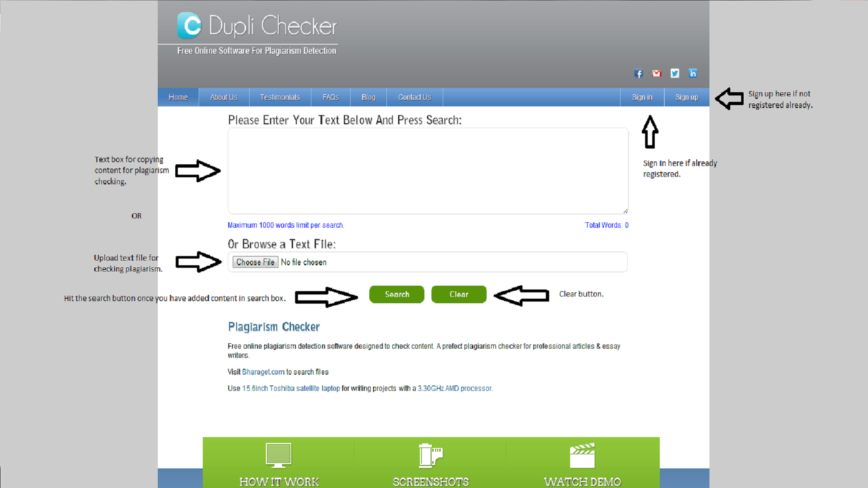Click Choose File to upload a text file
Image resolution: width=868 pixels, height=488 pixels.
pos(255,262)
